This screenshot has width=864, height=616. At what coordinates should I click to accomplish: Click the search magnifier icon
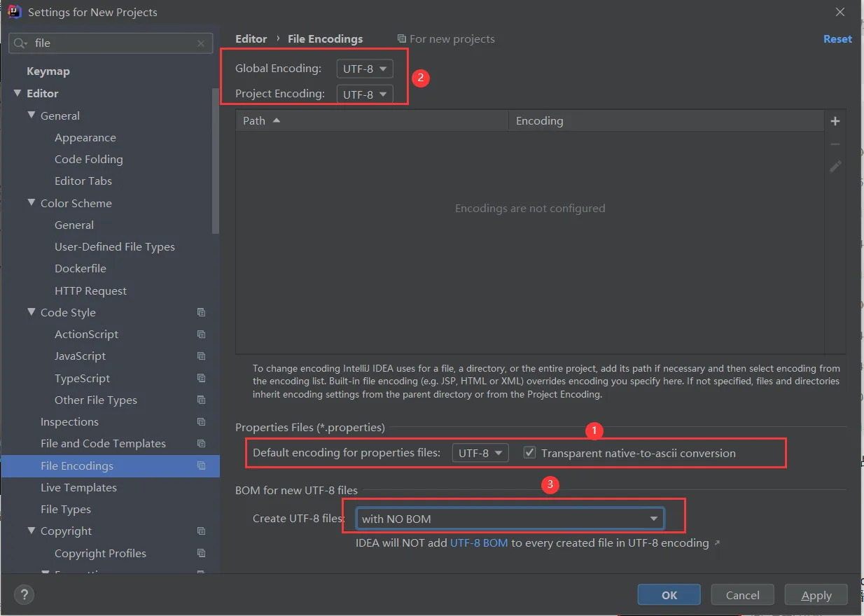pyautogui.click(x=21, y=43)
